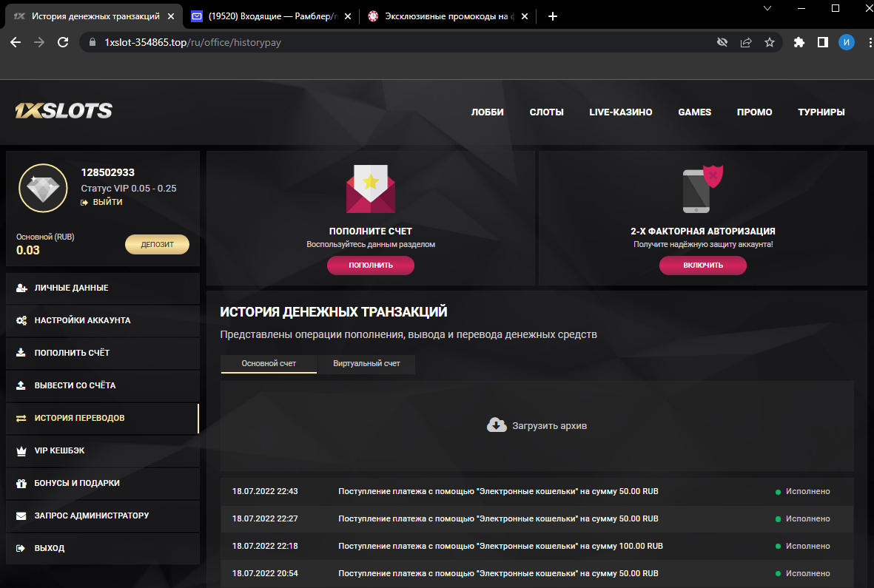Reload the page with the refresh icon

pyautogui.click(x=63, y=42)
